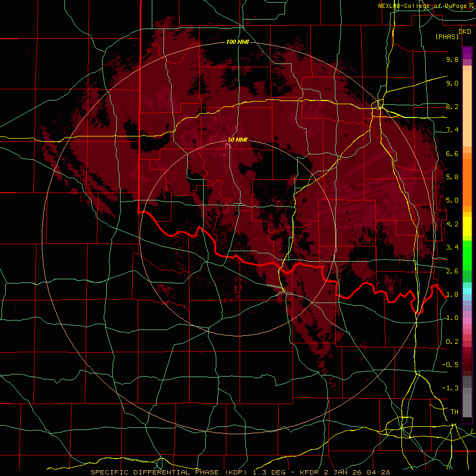
Task: Click the 6.6 value on the scale
Action: coord(452,153)
